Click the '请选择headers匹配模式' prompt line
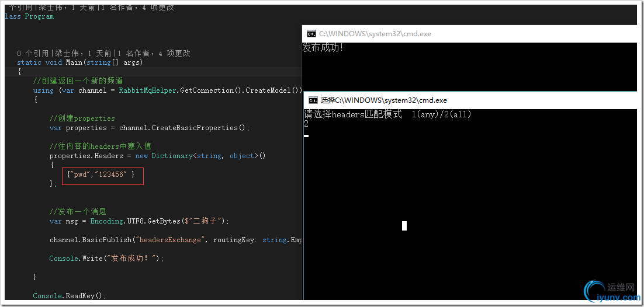The image size is (644, 307). point(387,114)
